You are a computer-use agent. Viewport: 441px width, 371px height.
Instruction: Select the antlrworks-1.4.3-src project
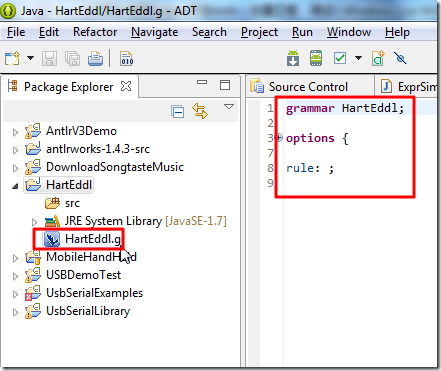[x=98, y=149]
